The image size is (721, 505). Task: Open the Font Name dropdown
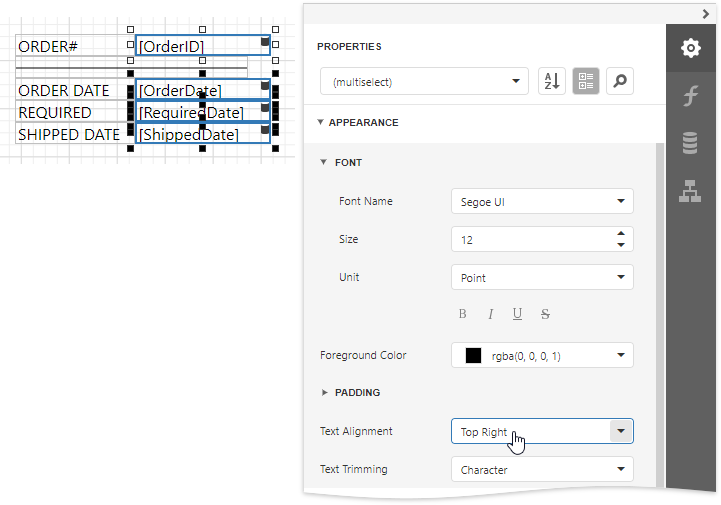621,202
